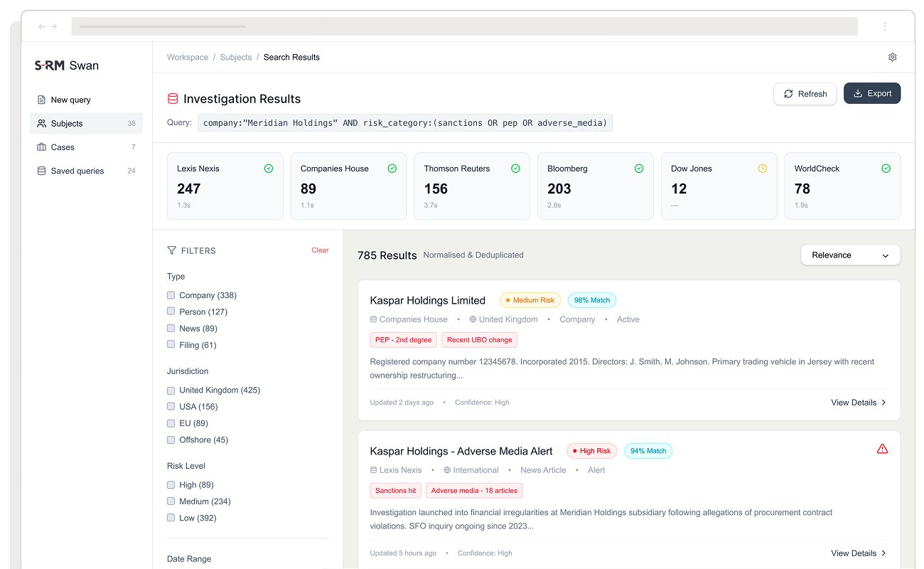Click the Sanctions hit tag
The image size is (924, 569).
(396, 491)
